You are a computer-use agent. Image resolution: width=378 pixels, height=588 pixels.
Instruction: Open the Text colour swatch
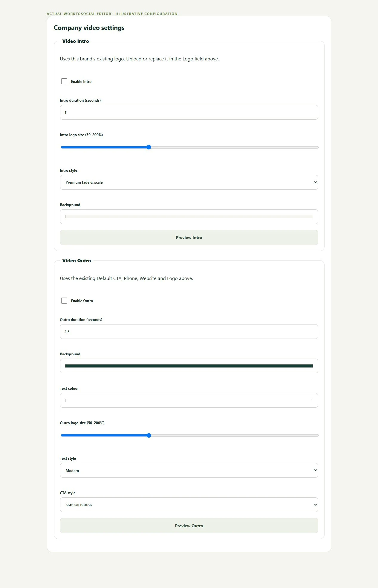[x=189, y=400]
